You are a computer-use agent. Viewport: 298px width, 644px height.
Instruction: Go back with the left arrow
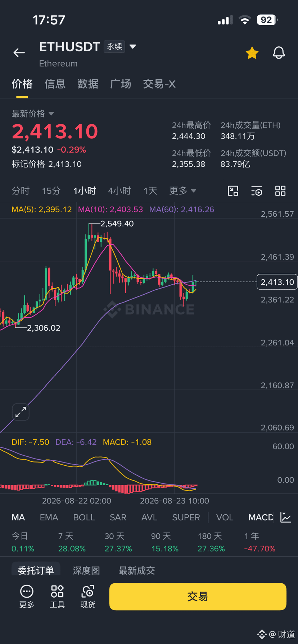(x=19, y=53)
